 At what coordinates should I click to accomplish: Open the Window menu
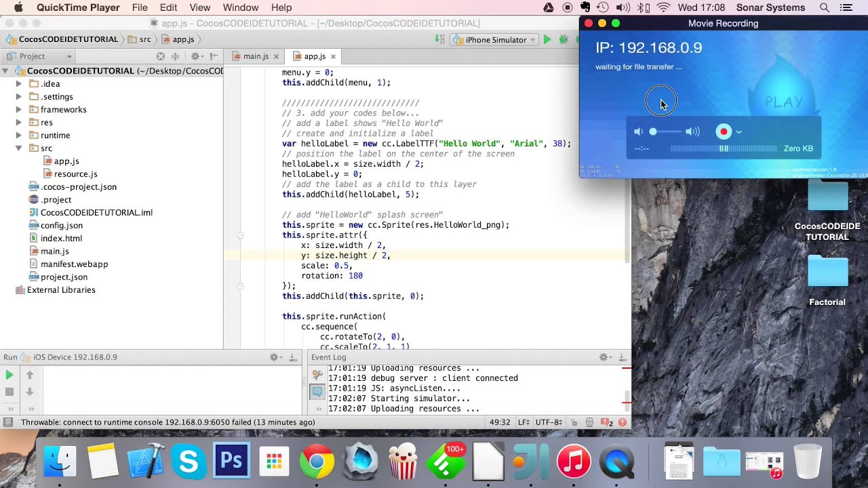pos(240,7)
